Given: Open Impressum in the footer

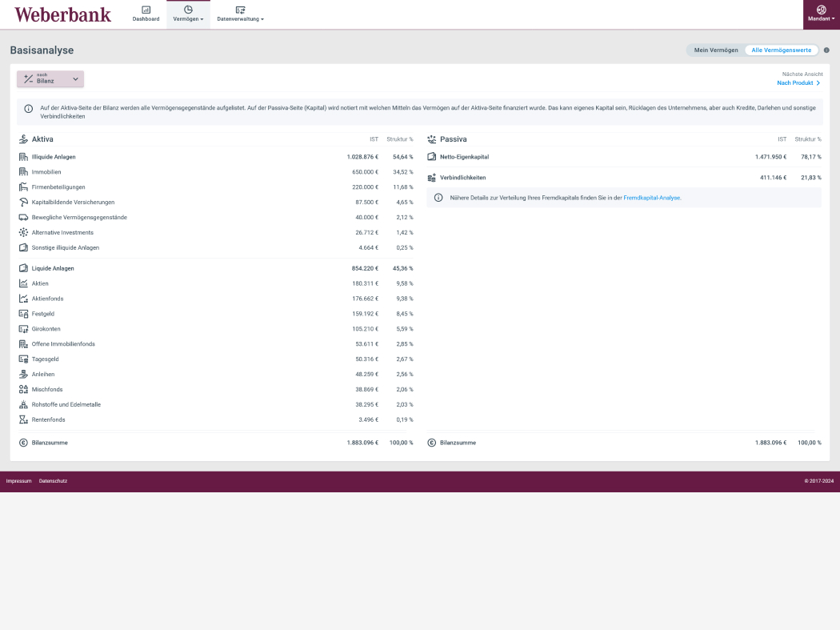Looking at the screenshot, I should 18,481.
